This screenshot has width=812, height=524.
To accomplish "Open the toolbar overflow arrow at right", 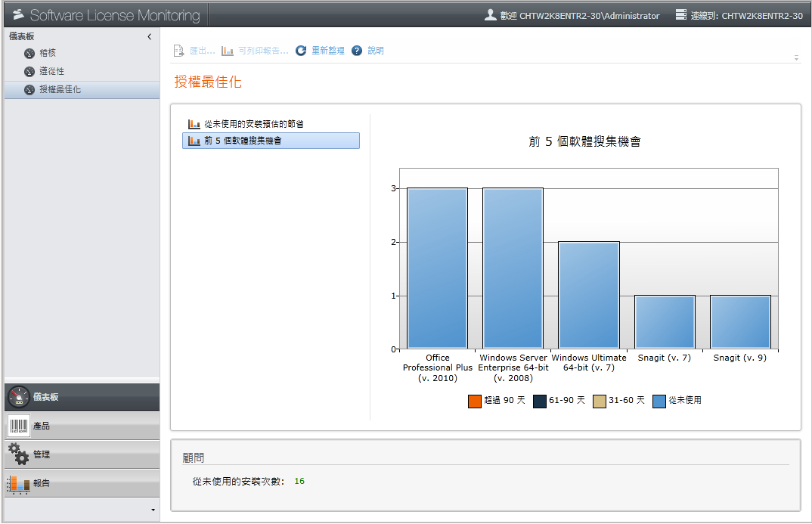I will pos(796,58).
